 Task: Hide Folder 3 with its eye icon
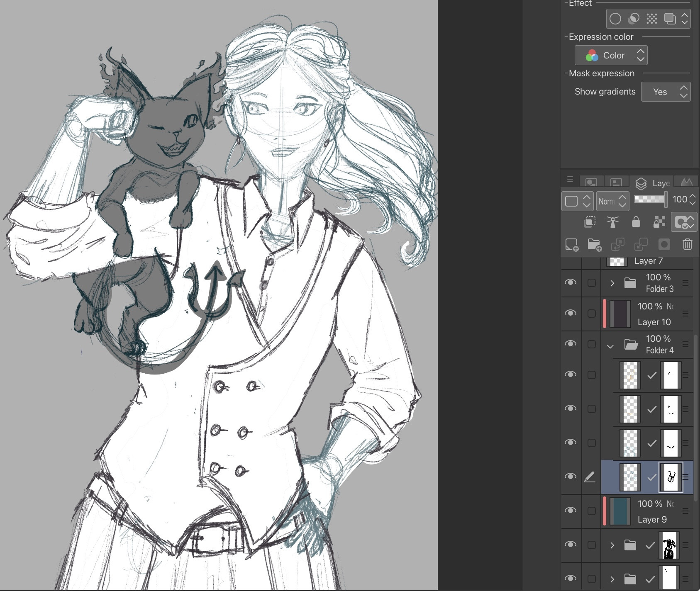(571, 282)
